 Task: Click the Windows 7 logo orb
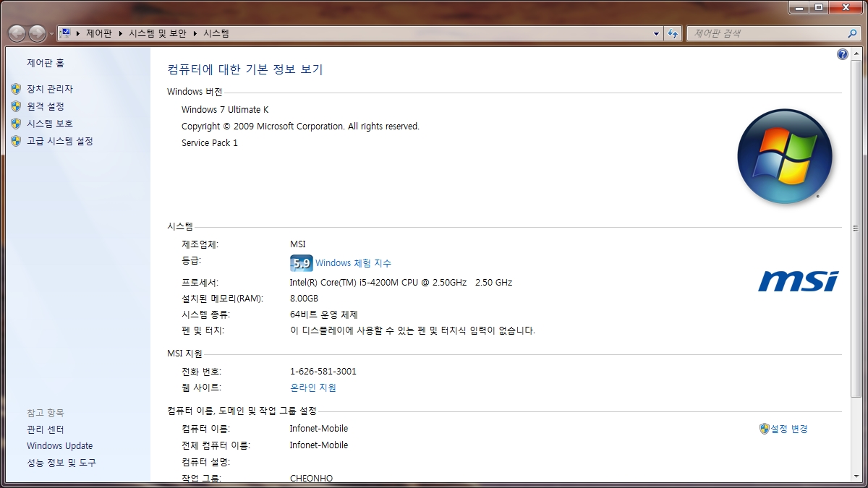point(785,156)
